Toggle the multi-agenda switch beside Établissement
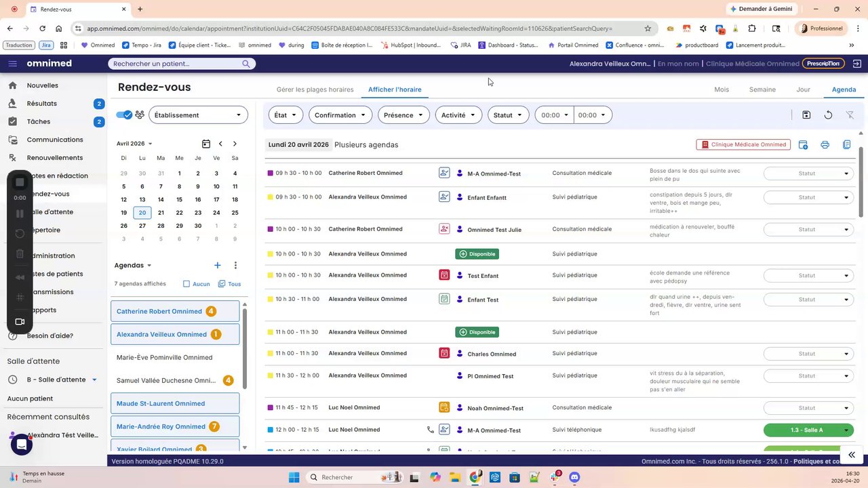Viewport: 868px width, 488px height. 124,115
